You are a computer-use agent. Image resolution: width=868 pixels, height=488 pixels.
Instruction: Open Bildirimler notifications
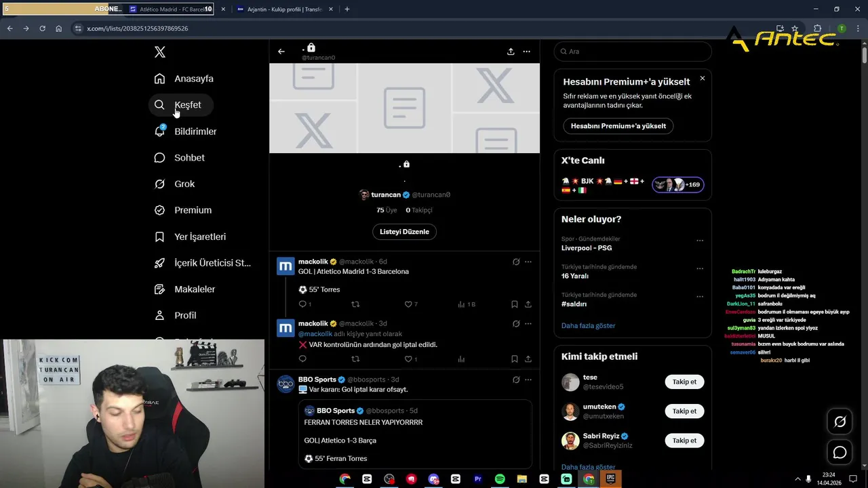(185, 131)
